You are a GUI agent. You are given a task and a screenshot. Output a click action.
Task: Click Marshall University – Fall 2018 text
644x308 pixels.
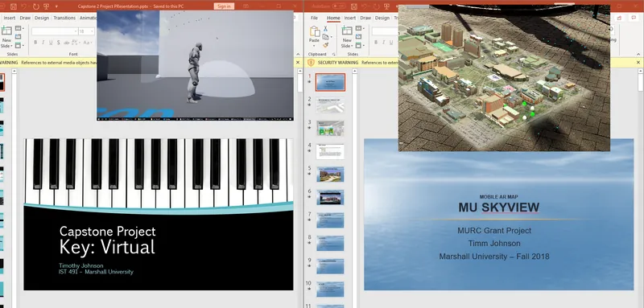pyautogui.click(x=494, y=257)
